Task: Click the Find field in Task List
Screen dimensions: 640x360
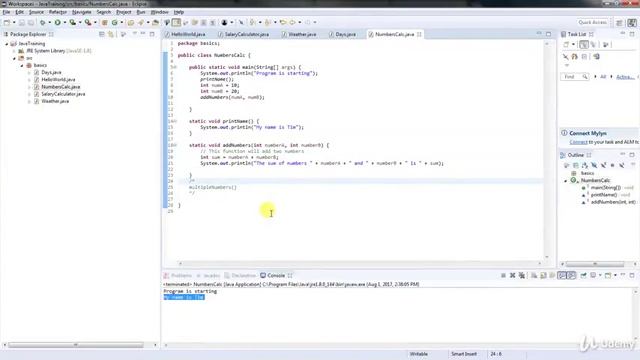Action: coord(575,77)
